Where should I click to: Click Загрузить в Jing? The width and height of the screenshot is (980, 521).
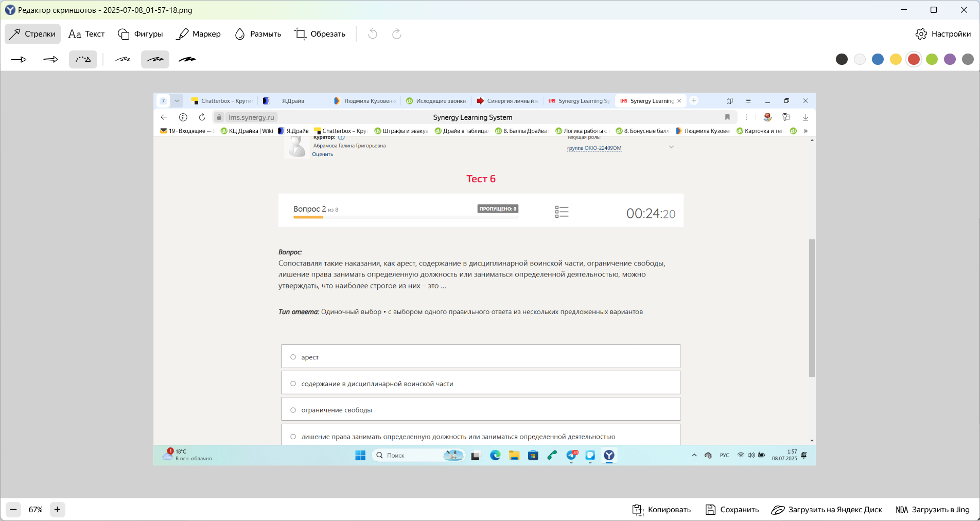coord(933,510)
